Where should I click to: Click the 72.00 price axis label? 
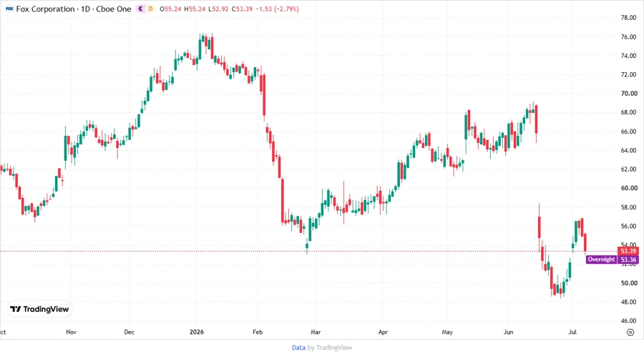click(x=628, y=74)
